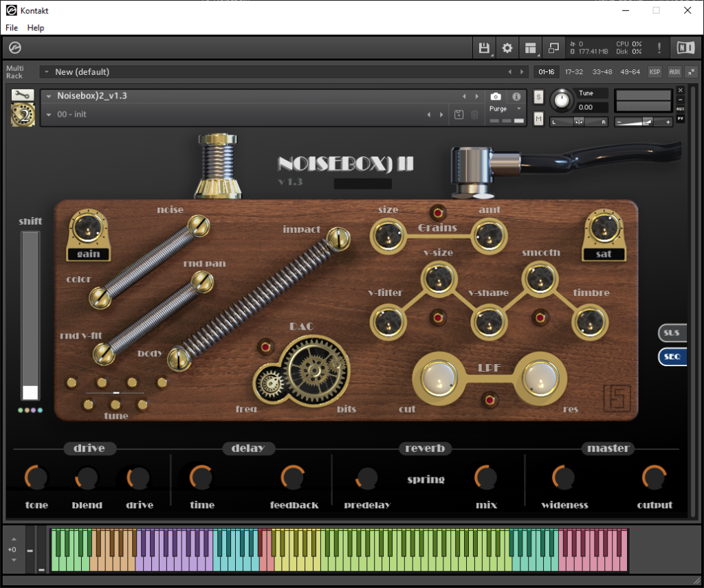Open the workspace layout menu

click(531, 48)
